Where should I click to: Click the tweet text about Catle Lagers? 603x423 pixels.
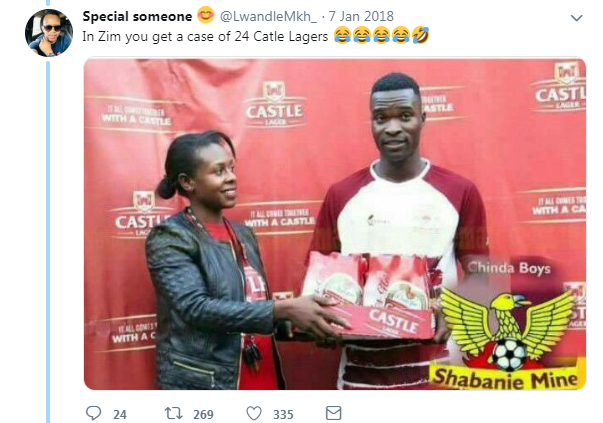click(205, 37)
